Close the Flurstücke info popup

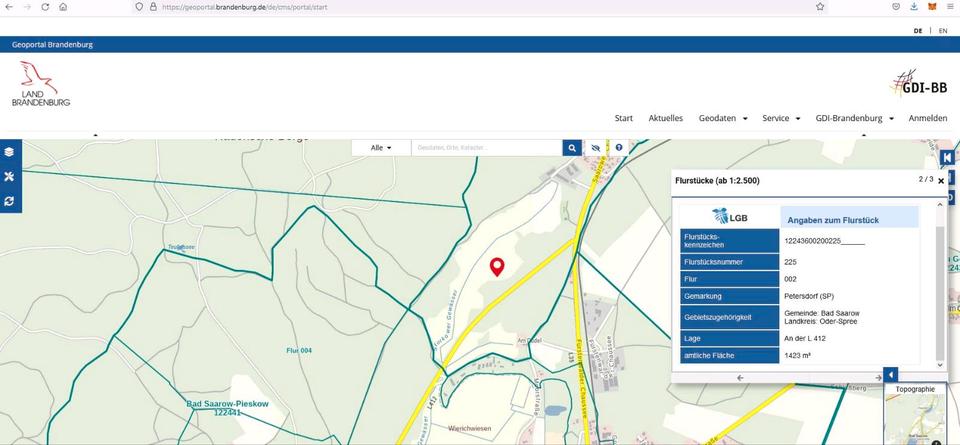pos(941,181)
